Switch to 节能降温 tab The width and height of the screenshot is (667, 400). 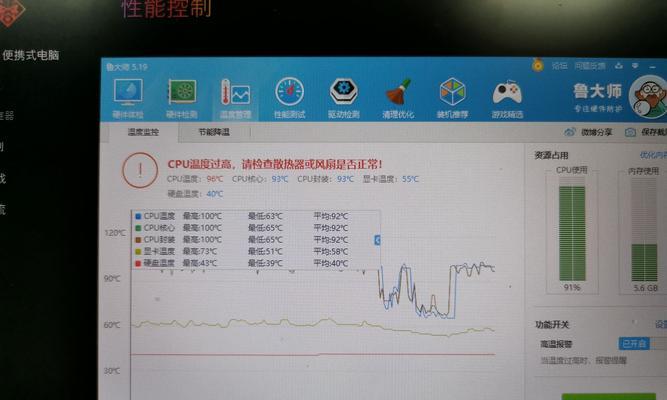pos(214,132)
